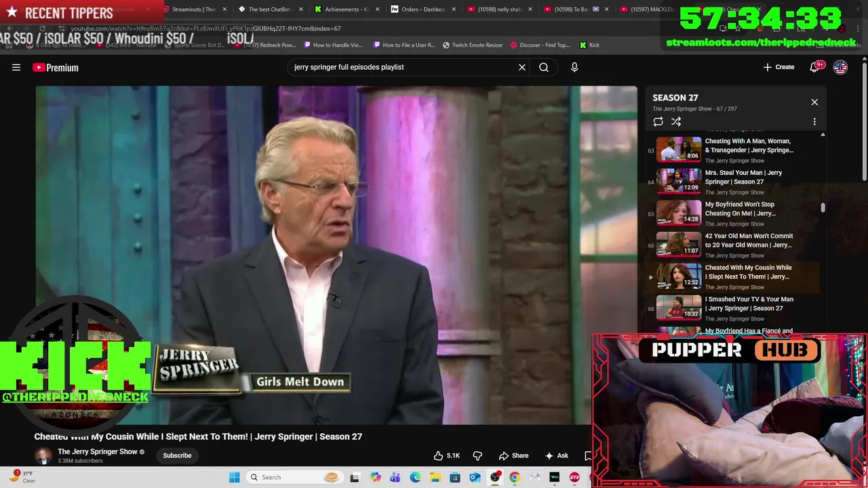Open '(1837) Redneck Pow...' bookmark

coord(266,45)
